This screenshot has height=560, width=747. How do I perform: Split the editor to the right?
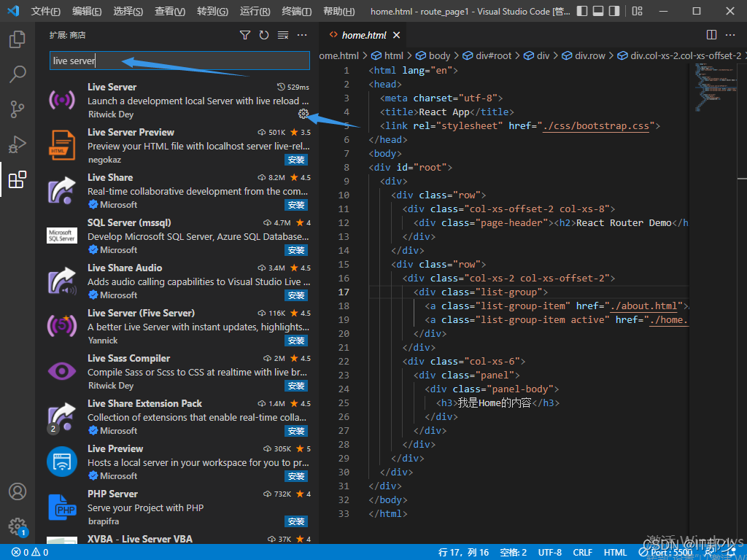(x=711, y=35)
